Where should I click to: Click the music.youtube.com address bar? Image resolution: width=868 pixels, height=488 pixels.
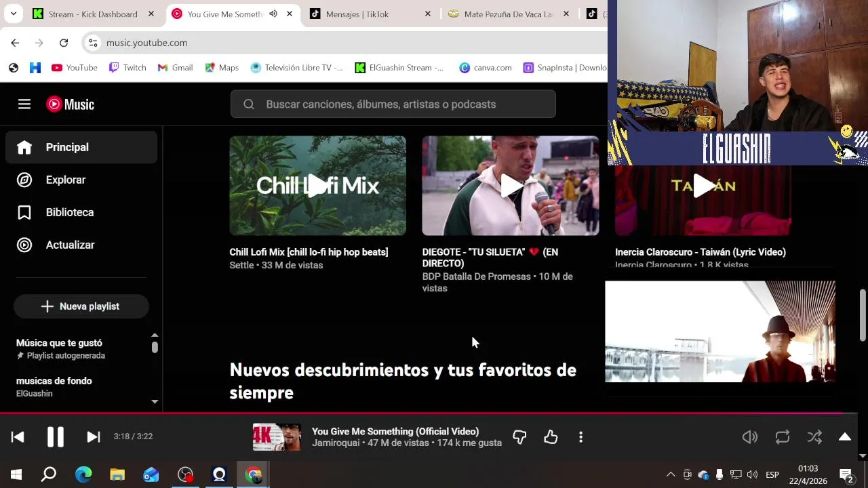[346, 43]
